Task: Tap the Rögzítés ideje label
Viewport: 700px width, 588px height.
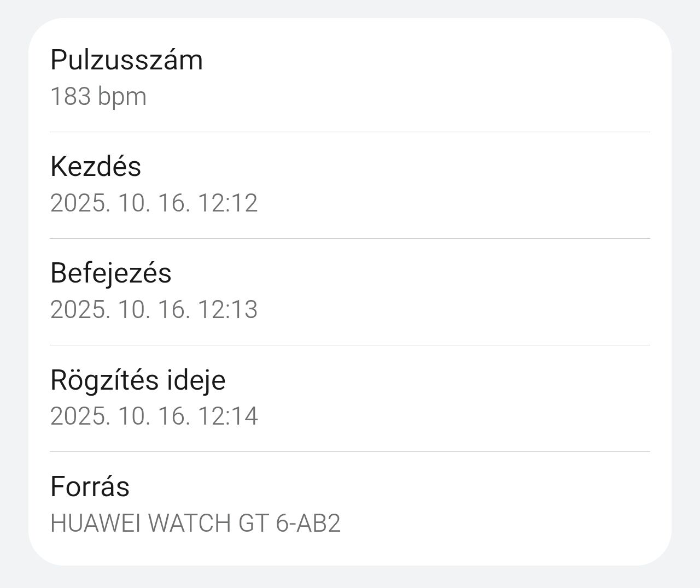Action: click(x=138, y=379)
